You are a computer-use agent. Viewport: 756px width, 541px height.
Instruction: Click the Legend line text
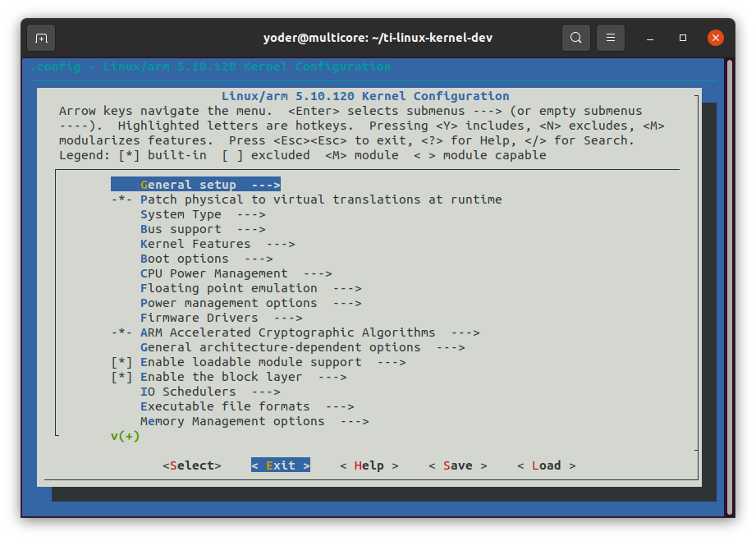pos(303,155)
